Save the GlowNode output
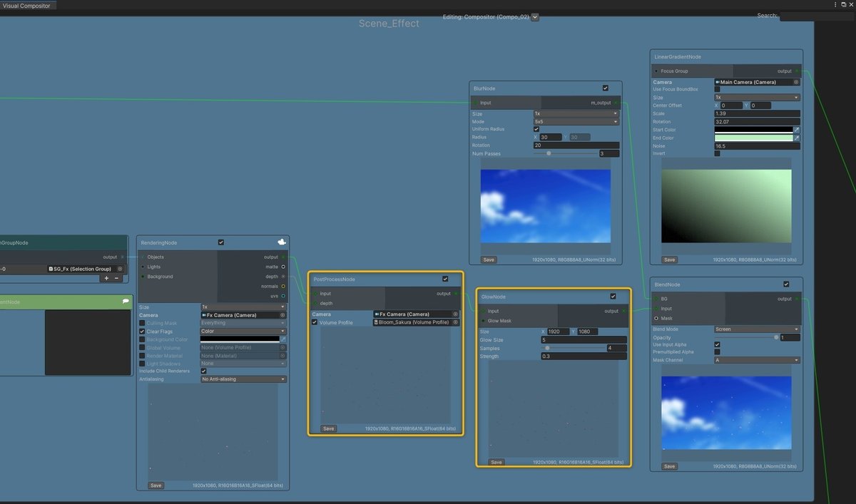 [x=496, y=462]
